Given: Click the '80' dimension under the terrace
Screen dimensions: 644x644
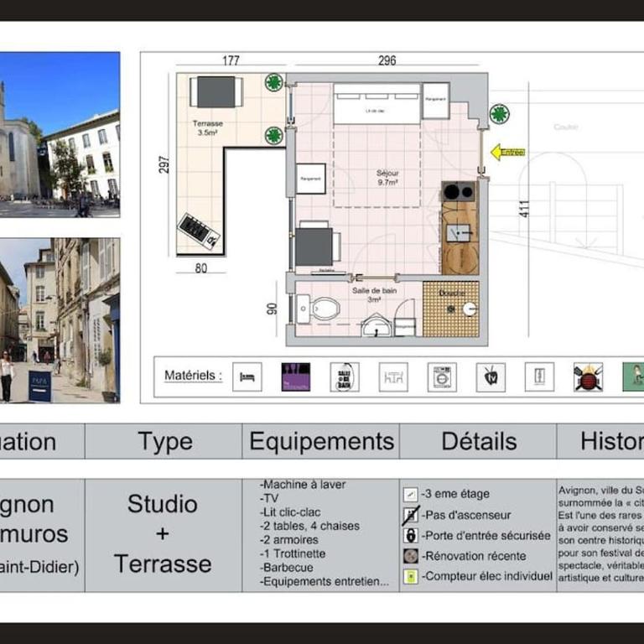Looking at the screenshot, I should [201, 268].
